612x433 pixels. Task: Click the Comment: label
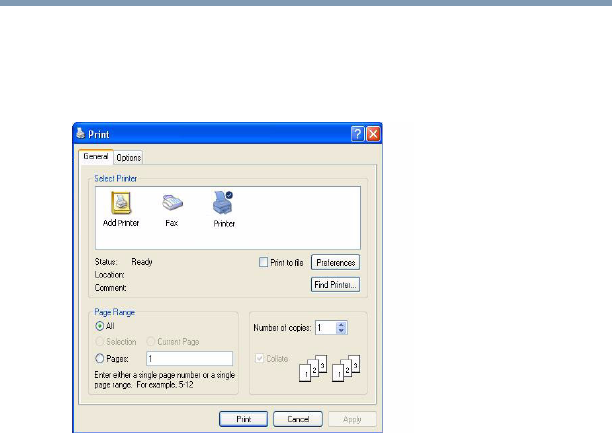[110, 288]
